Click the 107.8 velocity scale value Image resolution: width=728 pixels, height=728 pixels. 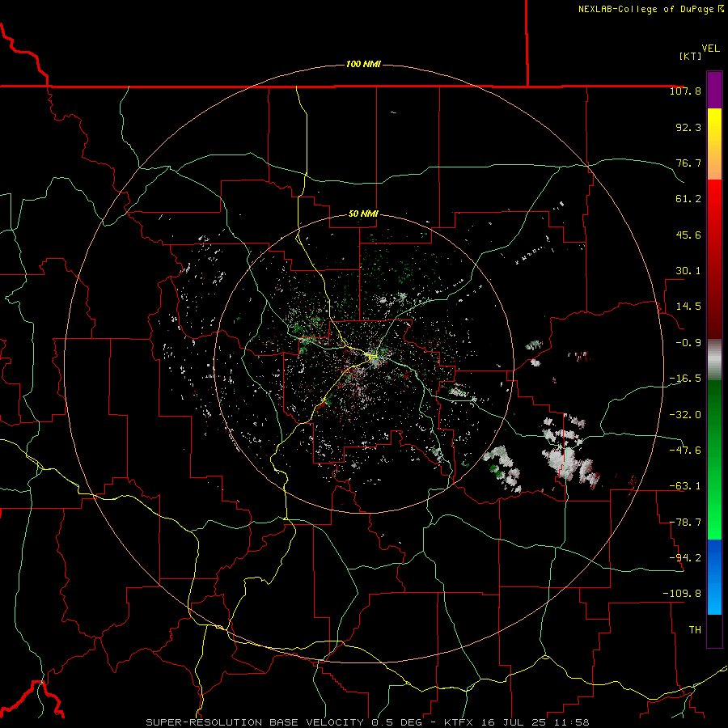point(685,91)
